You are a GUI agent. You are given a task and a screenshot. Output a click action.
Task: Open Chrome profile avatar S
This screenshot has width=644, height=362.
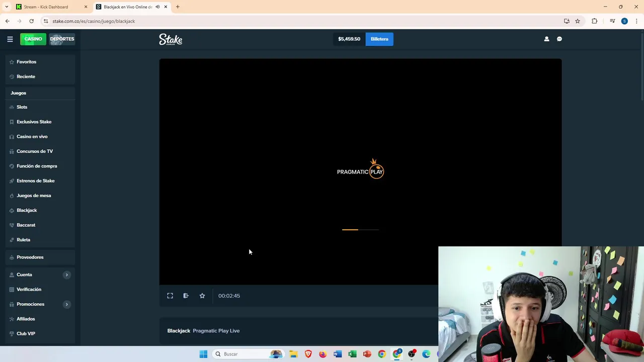(624, 21)
